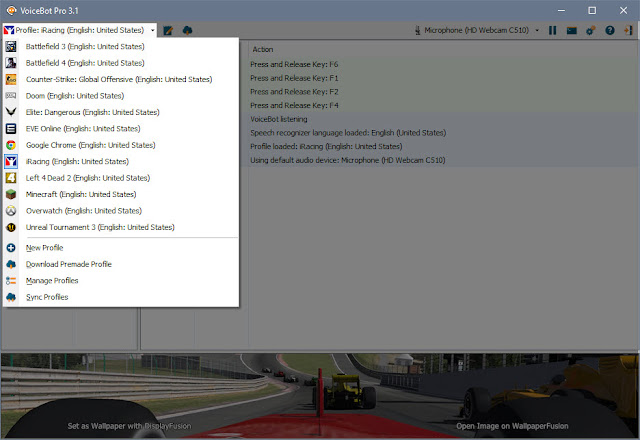This screenshot has width=640, height=440.
Task: Switch to EVE Online profile
Action: point(120,129)
